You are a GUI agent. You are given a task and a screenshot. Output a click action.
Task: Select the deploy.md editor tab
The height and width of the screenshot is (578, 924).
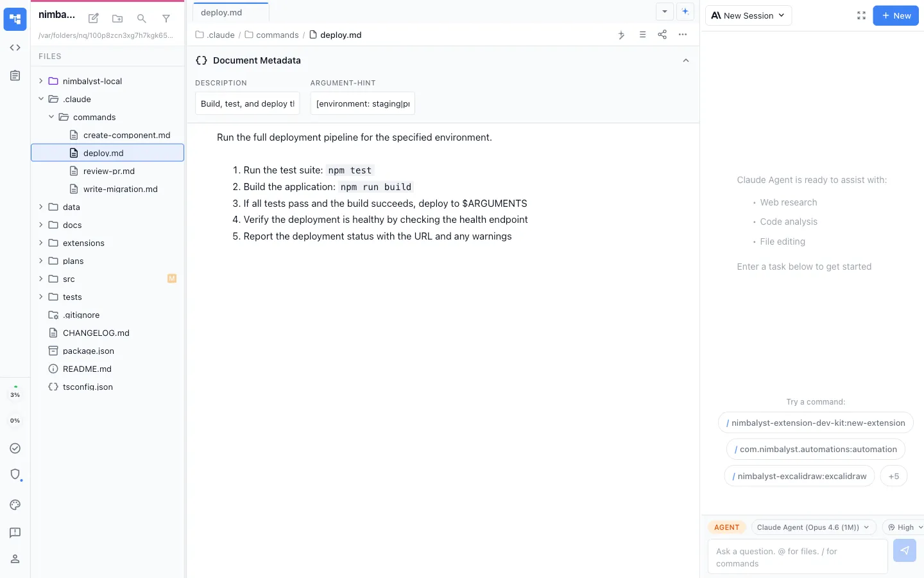click(222, 12)
